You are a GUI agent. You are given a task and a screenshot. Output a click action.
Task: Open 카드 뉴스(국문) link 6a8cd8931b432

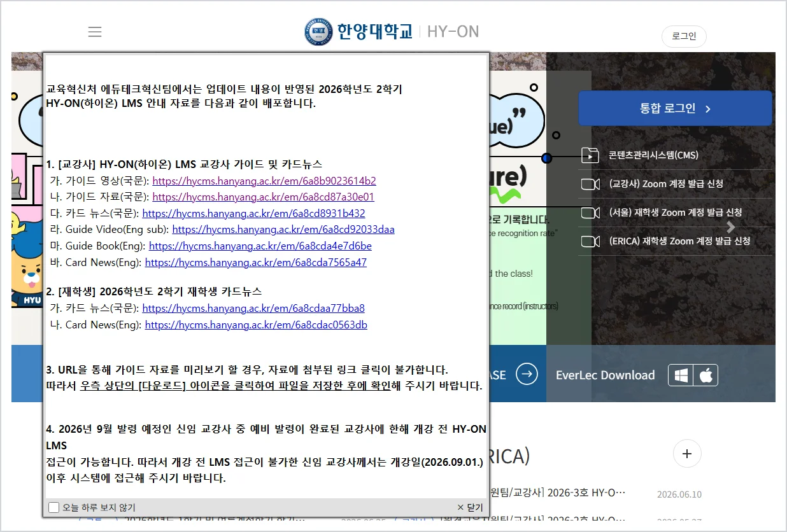coord(253,213)
